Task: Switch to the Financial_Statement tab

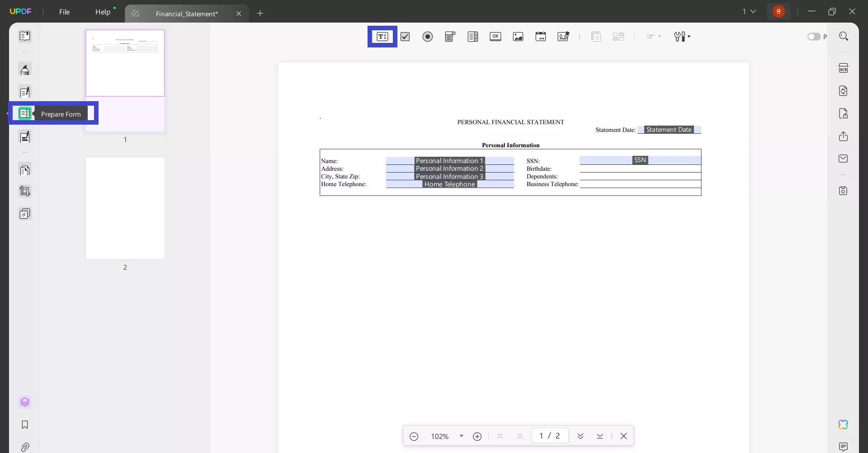Action: coord(187,14)
